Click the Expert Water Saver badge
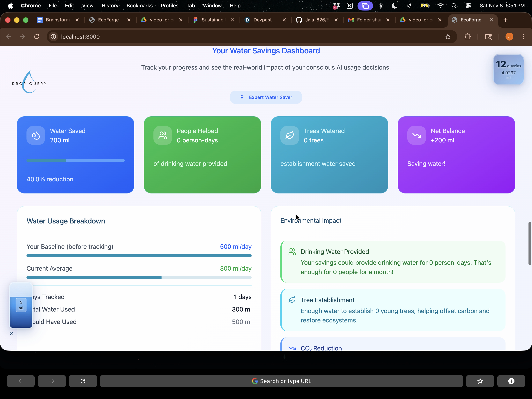This screenshot has height=399, width=532. click(x=266, y=97)
